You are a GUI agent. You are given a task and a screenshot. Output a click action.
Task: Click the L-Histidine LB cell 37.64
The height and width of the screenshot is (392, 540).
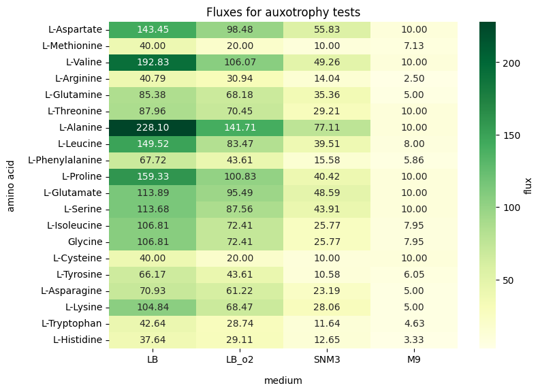coord(153,340)
